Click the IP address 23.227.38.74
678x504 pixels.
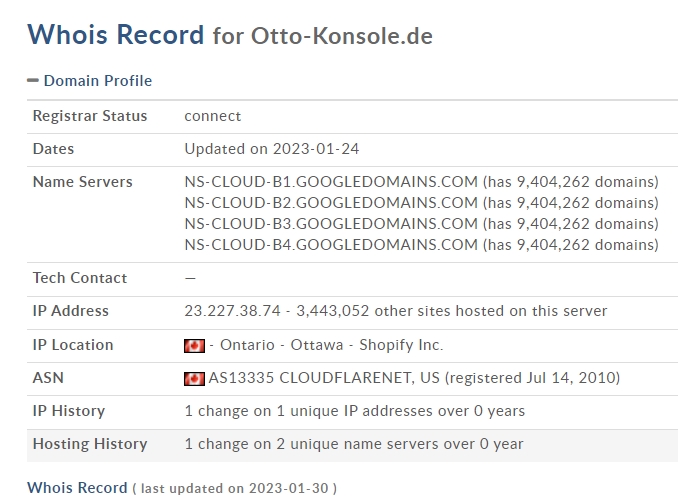(x=232, y=311)
